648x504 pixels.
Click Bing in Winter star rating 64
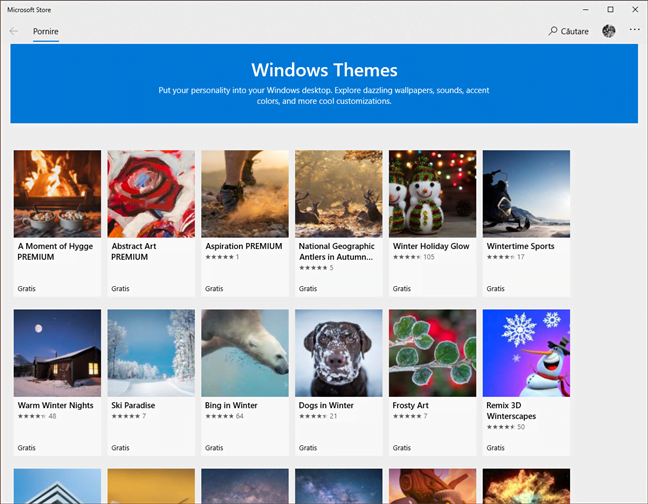click(x=224, y=416)
